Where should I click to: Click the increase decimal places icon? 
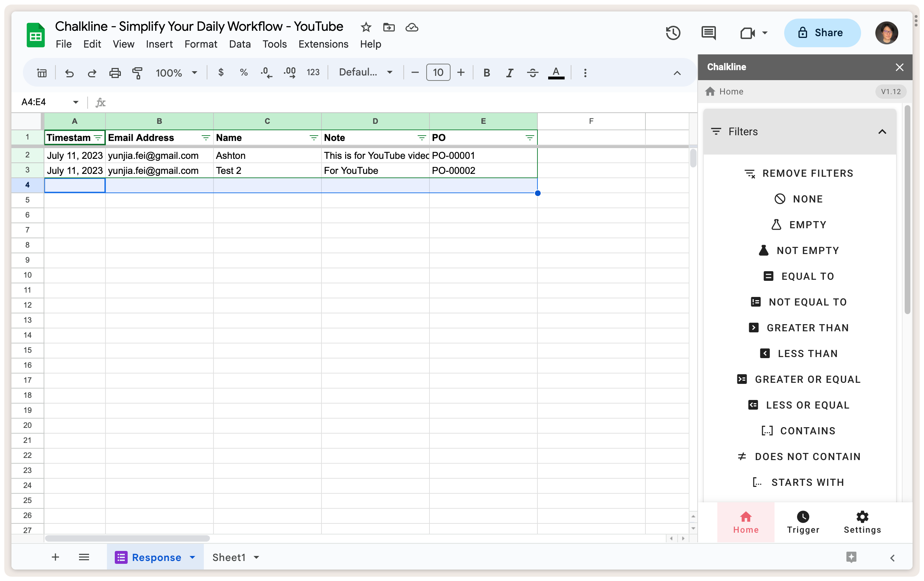click(x=289, y=73)
